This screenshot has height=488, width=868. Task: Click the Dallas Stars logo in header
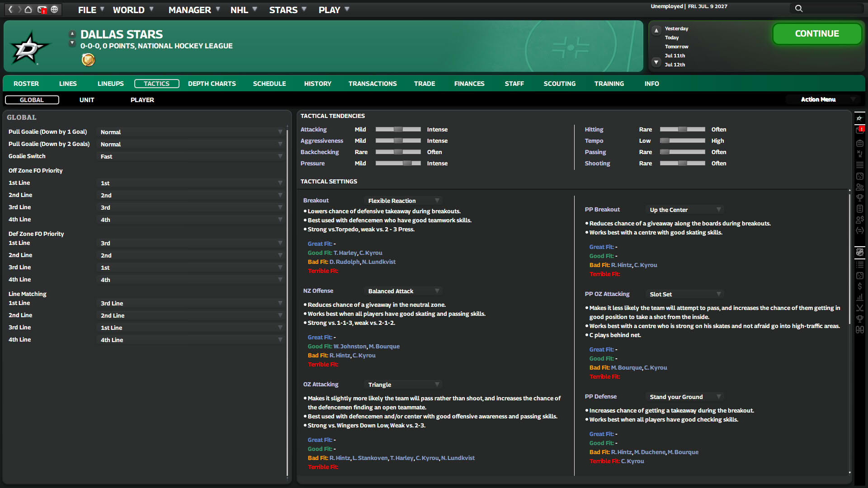(30, 48)
